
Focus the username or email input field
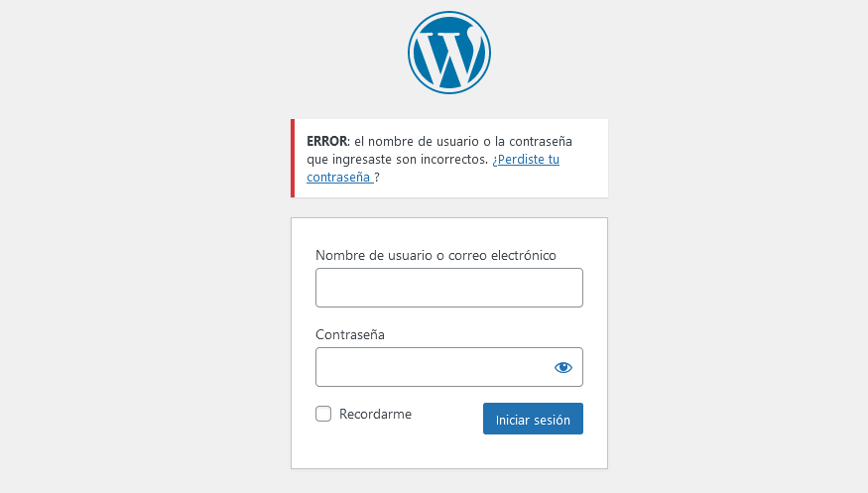(x=448, y=288)
